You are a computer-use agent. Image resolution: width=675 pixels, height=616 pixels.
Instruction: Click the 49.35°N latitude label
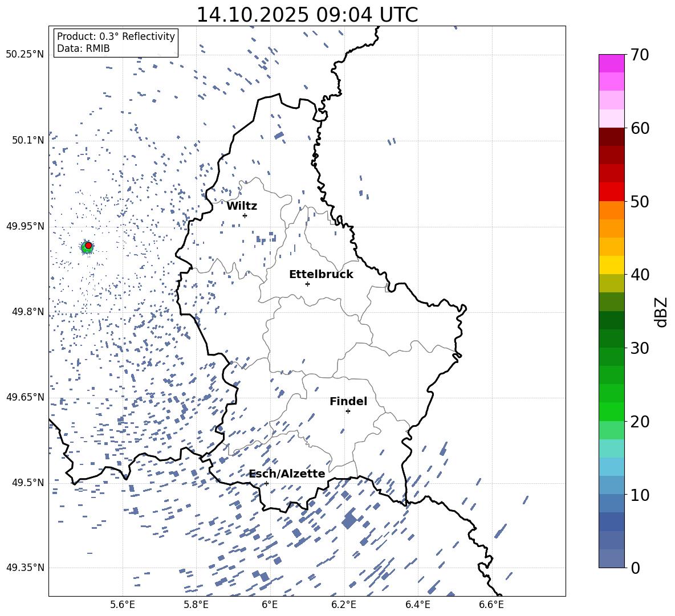[25, 568]
